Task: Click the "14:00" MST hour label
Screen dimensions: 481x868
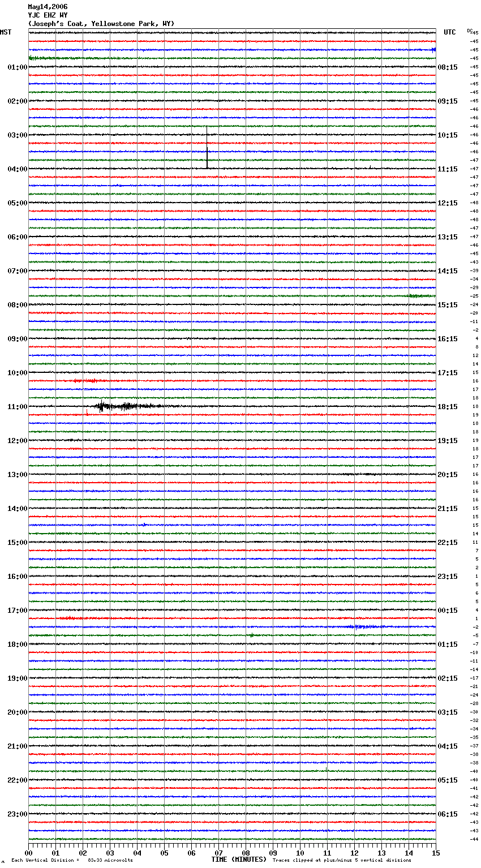Action: click(x=18, y=509)
